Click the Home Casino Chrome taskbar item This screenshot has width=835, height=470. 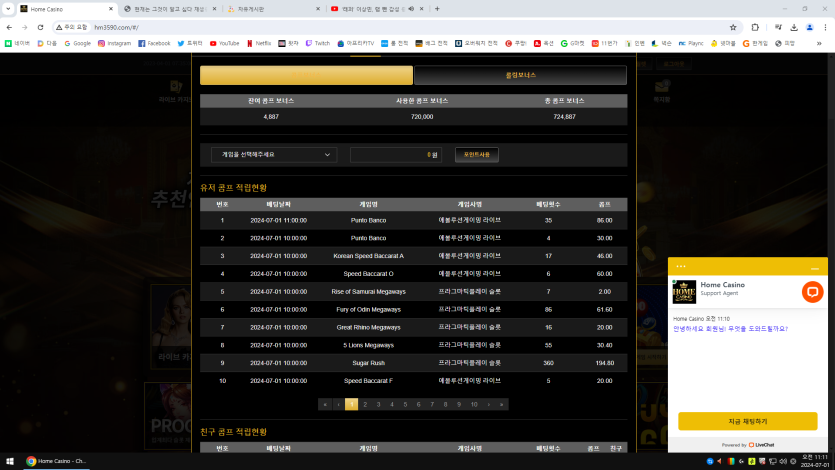click(56, 461)
